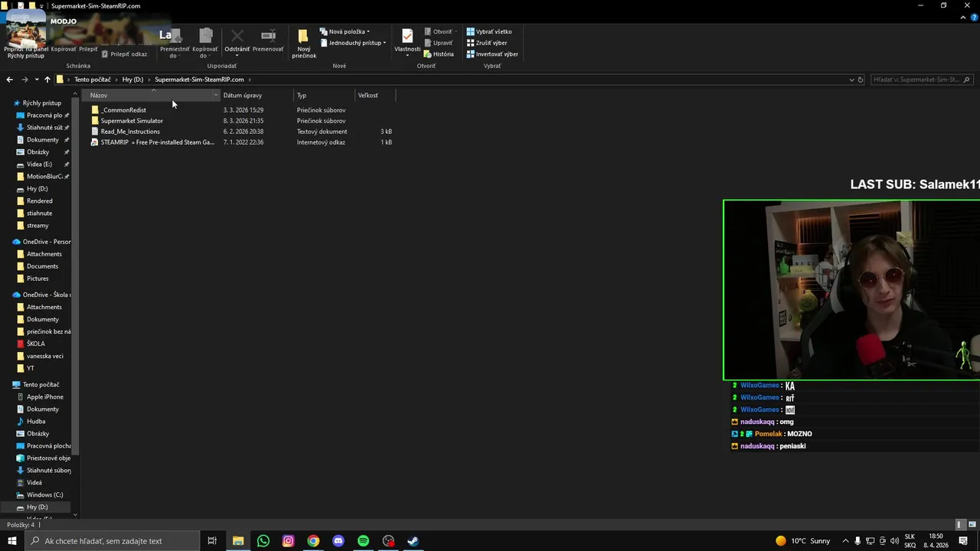The width and height of the screenshot is (980, 551).
Task: Click the Windows Start button
Action: pyautogui.click(x=11, y=541)
